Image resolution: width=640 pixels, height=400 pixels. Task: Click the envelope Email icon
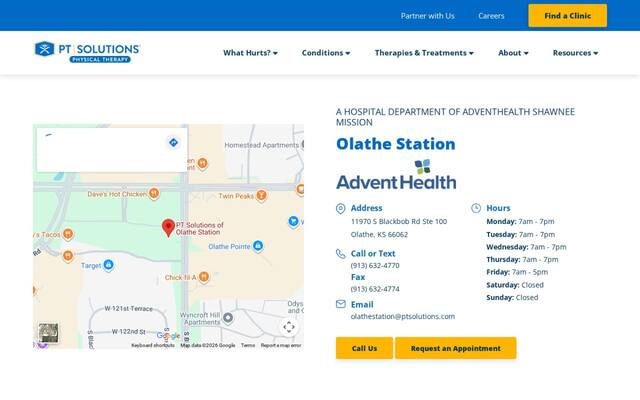[340, 304]
